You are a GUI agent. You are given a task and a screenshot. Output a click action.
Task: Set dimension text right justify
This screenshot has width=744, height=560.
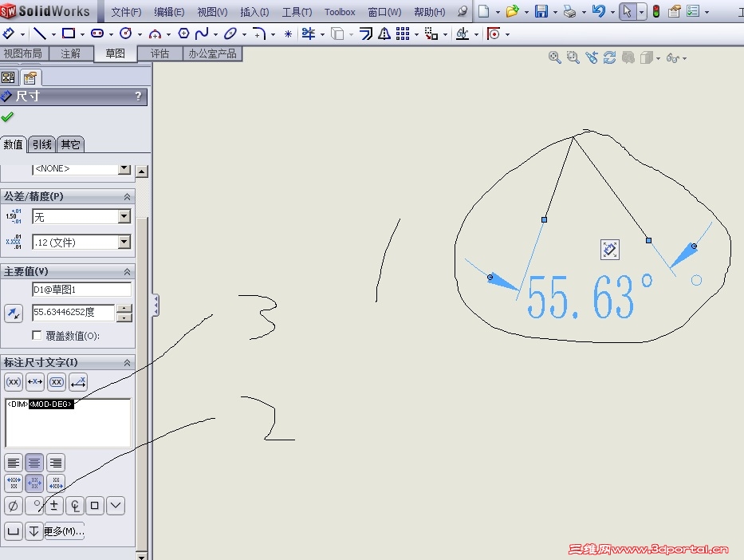point(56,463)
